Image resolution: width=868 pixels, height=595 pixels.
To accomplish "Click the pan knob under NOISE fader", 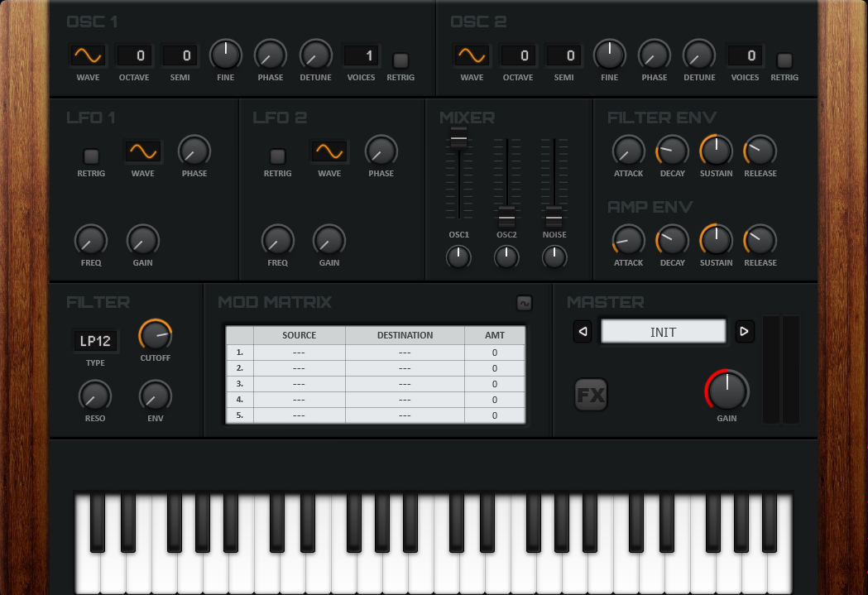I will (554, 257).
